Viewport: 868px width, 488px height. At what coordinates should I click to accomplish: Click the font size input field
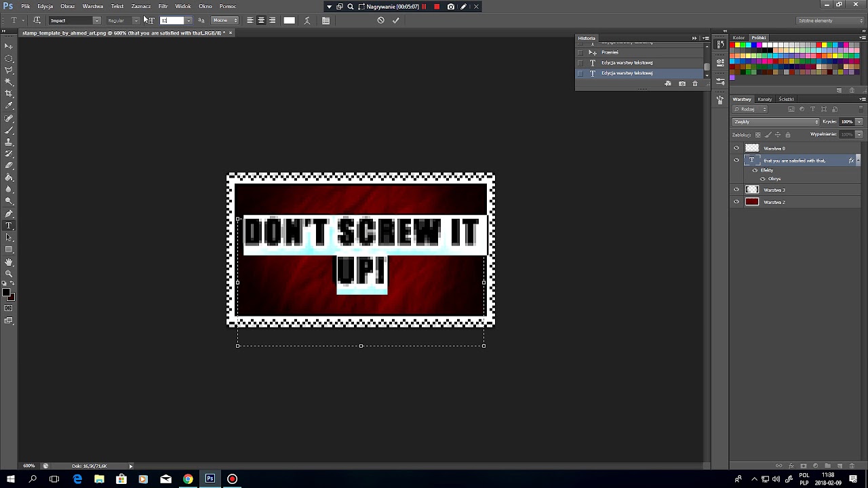tap(172, 20)
